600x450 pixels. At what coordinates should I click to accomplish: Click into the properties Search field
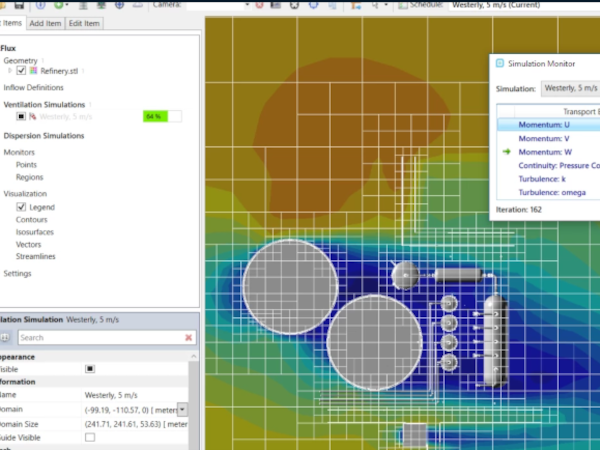(x=100, y=338)
